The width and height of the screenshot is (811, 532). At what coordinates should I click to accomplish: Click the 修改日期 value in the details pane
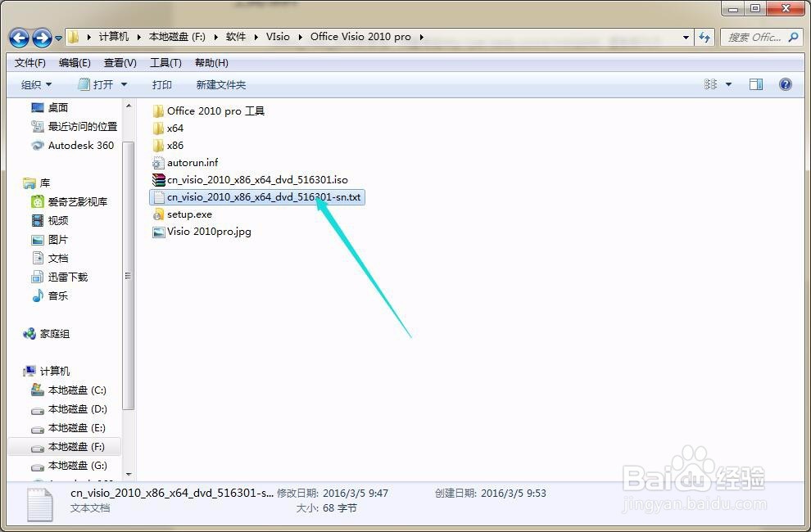(x=356, y=494)
